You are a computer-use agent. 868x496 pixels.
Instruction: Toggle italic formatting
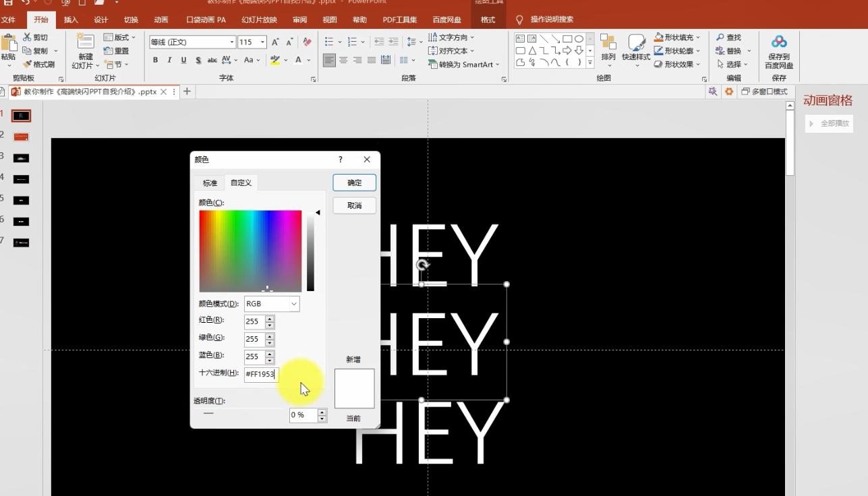click(x=169, y=60)
